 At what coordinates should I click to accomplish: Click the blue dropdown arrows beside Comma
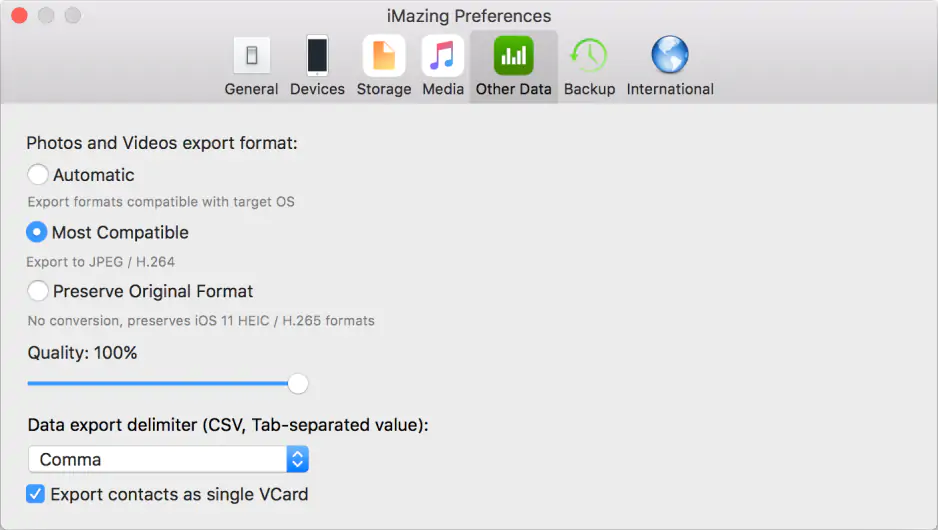[297, 460]
